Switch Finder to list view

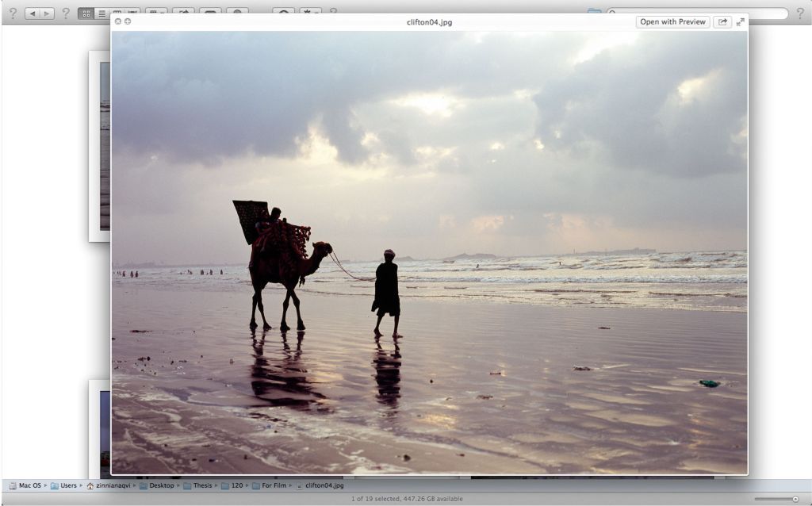click(x=101, y=13)
